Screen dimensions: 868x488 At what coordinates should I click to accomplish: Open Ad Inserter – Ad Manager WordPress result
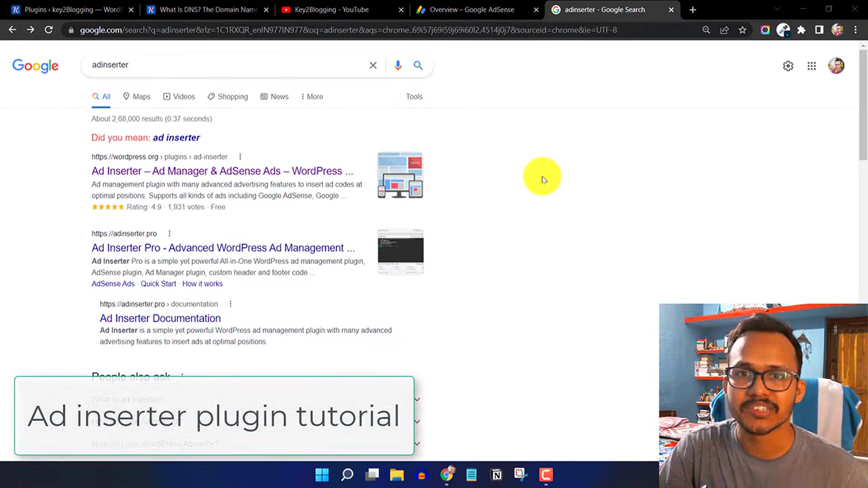click(x=222, y=171)
